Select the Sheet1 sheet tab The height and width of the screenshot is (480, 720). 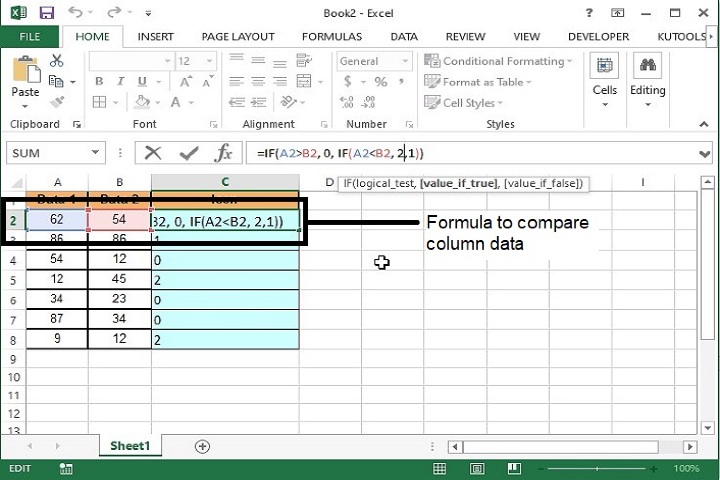pyautogui.click(x=130, y=446)
